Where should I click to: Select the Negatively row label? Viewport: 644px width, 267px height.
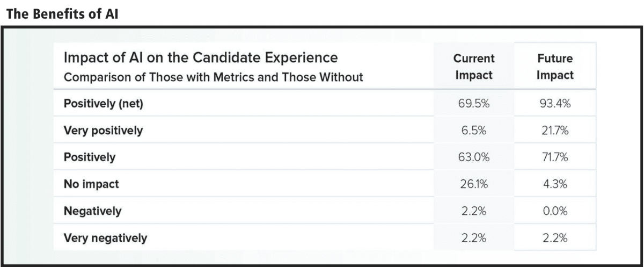pyautogui.click(x=92, y=211)
